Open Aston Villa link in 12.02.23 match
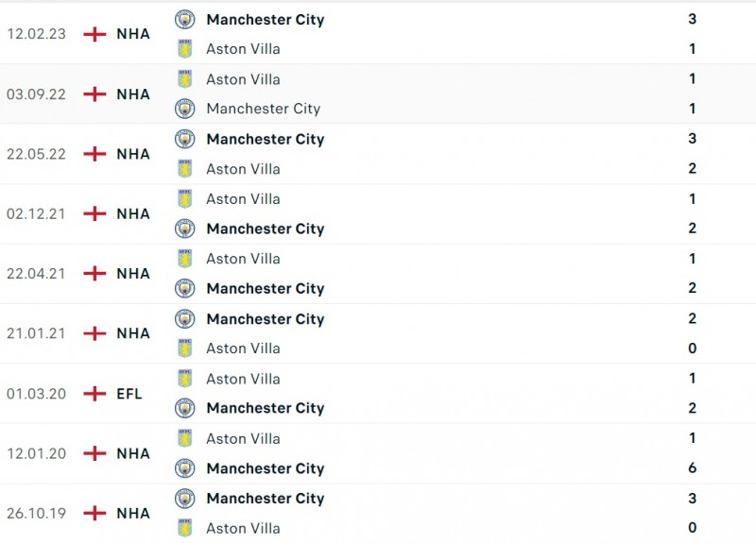The width and height of the screenshot is (756, 543). click(x=243, y=49)
